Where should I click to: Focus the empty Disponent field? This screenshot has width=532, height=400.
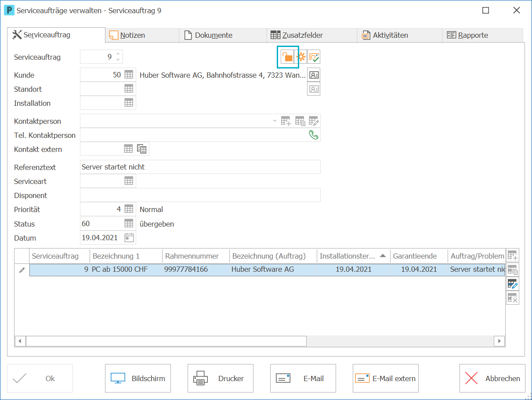200,195
